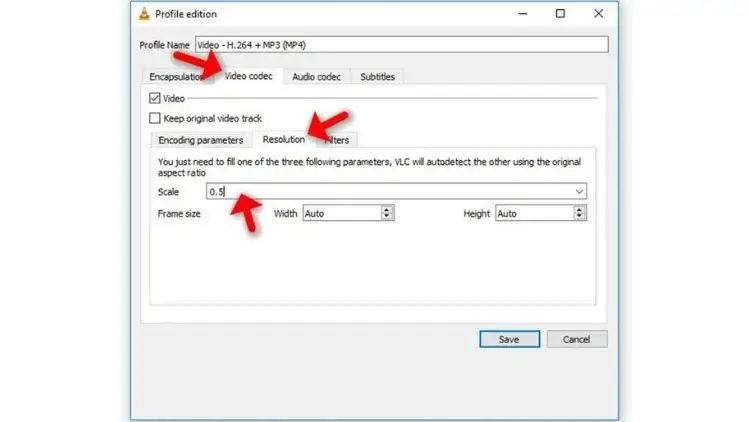Viewport: 750px width, 422px height.
Task: Open the Subtitles tab
Action: [377, 77]
